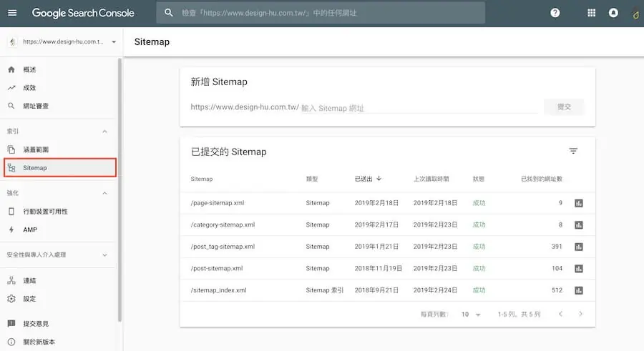Open chart icon for /post-sitemap.xml row

[579, 269]
